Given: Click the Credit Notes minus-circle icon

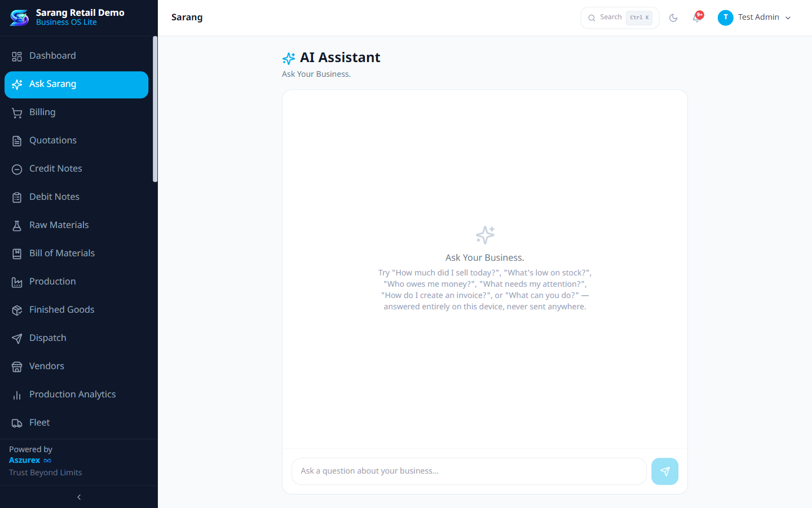Looking at the screenshot, I should tap(17, 169).
